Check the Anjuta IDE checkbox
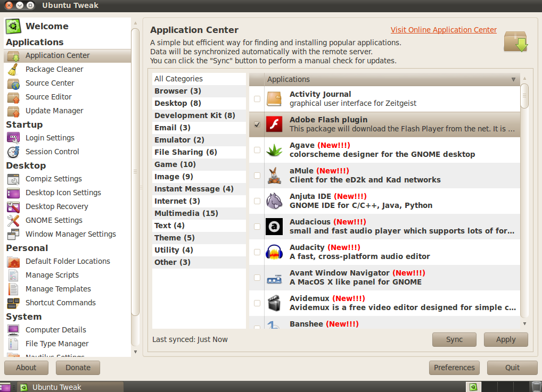The width and height of the screenshot is (542, 392). coord(257,201)
